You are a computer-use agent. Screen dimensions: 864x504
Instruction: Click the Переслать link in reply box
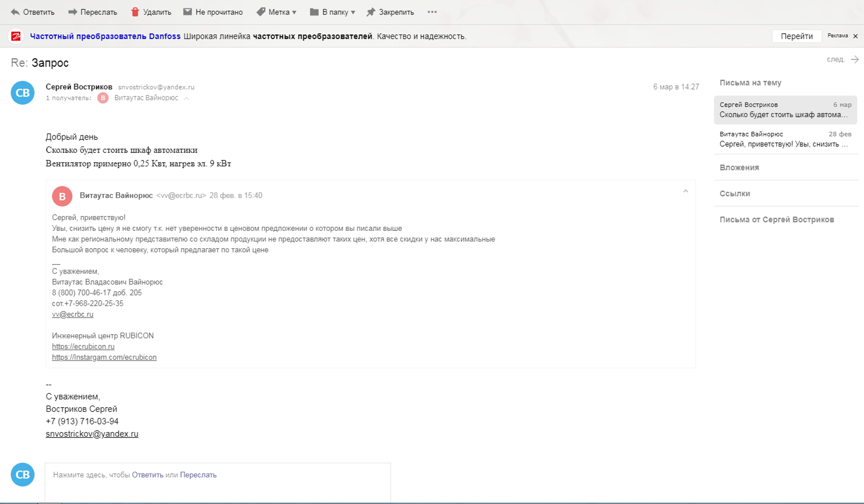point(198,475)
